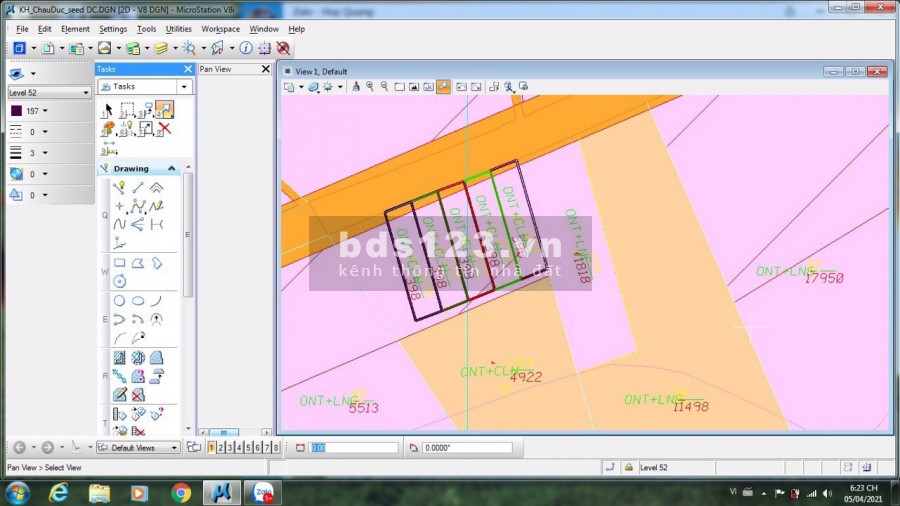Open the priority 0 dropdown
Image resolution: width=900 pixels, height=506 pixels.
(45, 195)
